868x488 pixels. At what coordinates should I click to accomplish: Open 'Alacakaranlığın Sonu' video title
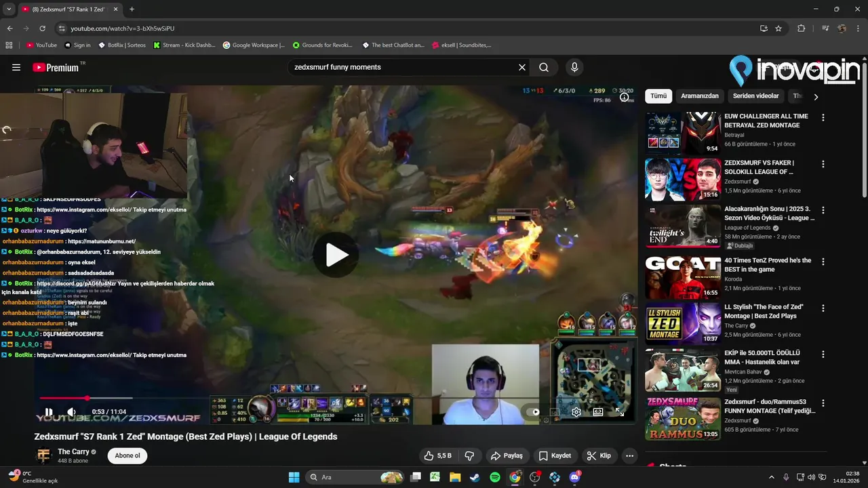pos(770,213)
